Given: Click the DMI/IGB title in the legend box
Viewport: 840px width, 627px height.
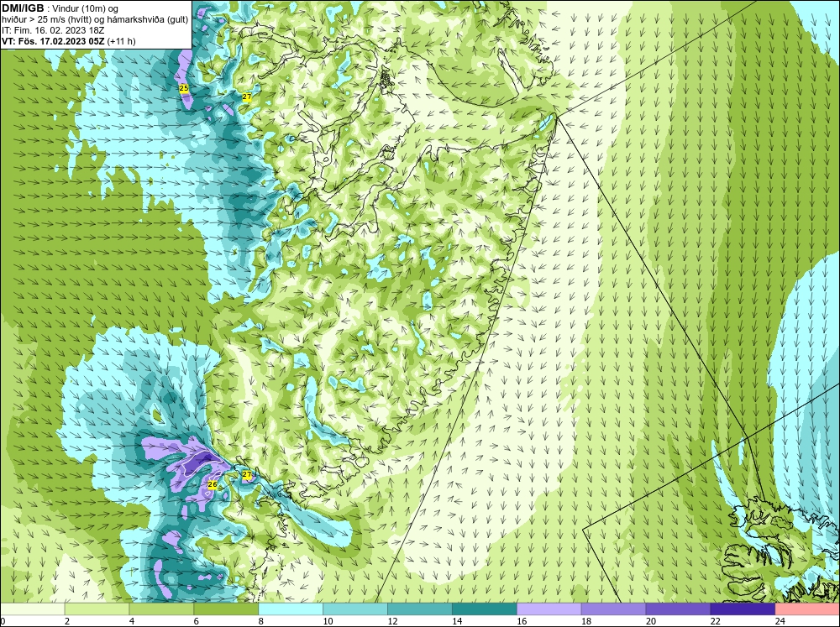Looking at the screenshot, I should coord(23,8).
